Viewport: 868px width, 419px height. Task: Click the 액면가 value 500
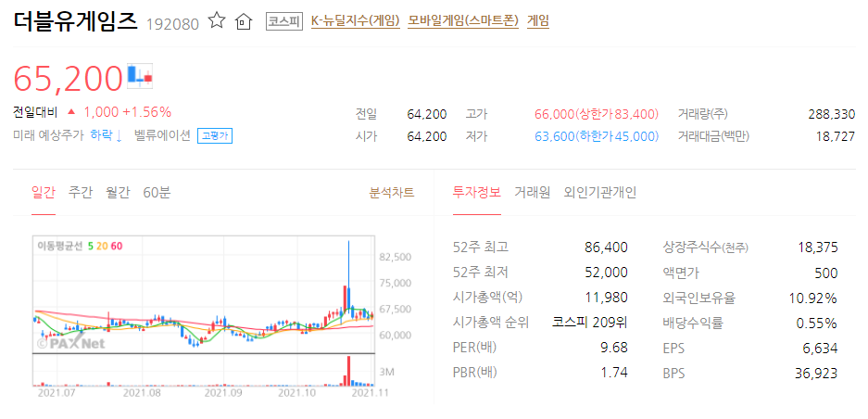click(827, 273)
